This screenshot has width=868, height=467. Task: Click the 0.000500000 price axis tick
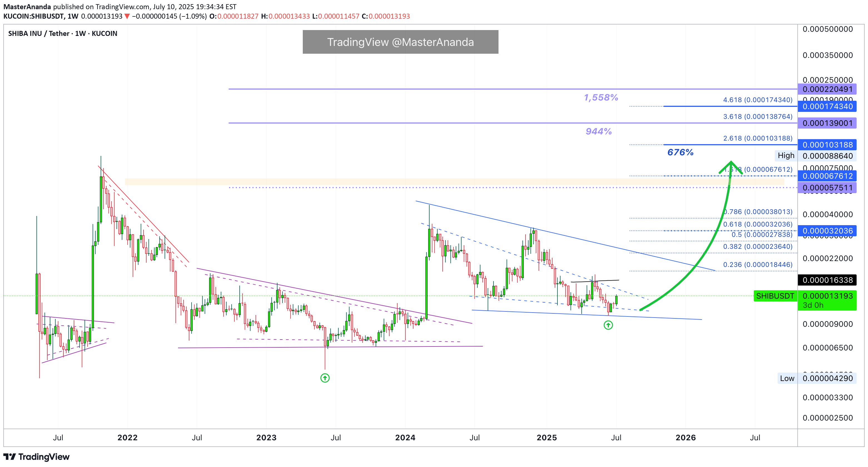(x=828, y=29)
